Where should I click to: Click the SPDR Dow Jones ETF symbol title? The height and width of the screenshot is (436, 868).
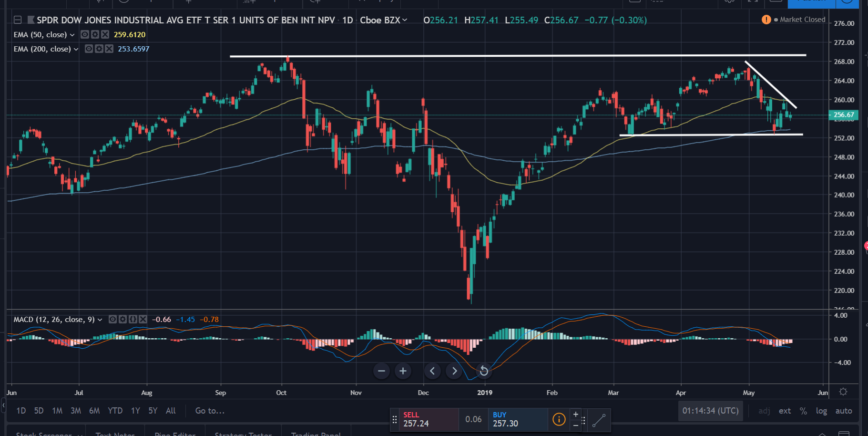click(x=186, y=20)
